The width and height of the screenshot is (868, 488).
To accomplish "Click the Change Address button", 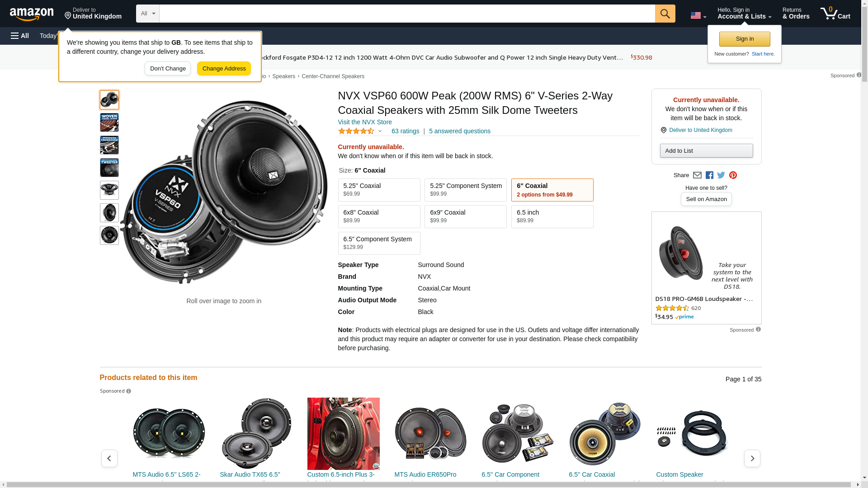I will tap(224, 69).
